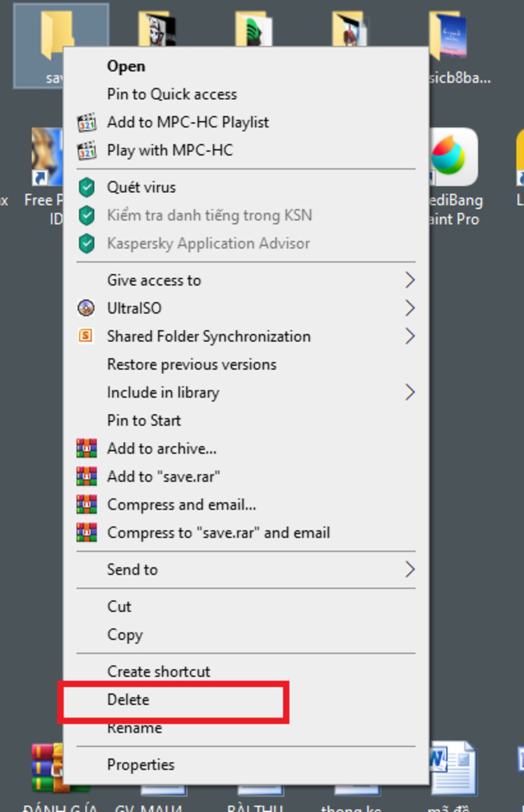
Task: Choose Copy from the context menu
Action: point(125,635)
